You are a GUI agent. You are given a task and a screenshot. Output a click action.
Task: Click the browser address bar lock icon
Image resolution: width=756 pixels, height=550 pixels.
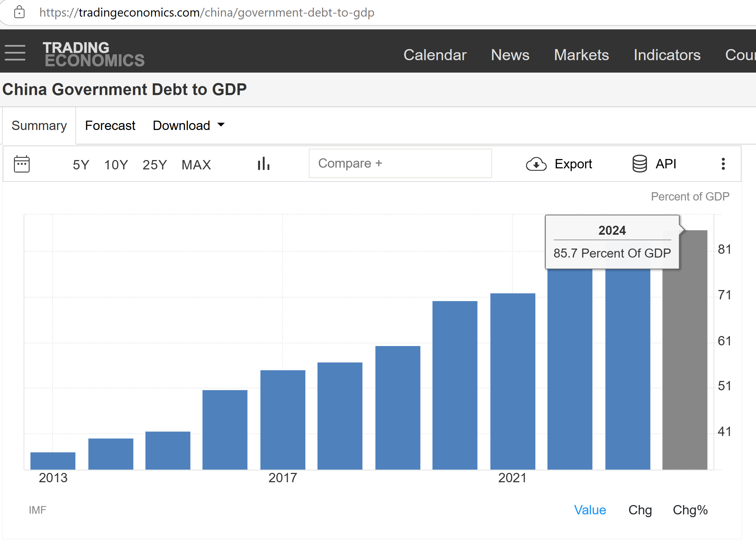pos(19,12)
